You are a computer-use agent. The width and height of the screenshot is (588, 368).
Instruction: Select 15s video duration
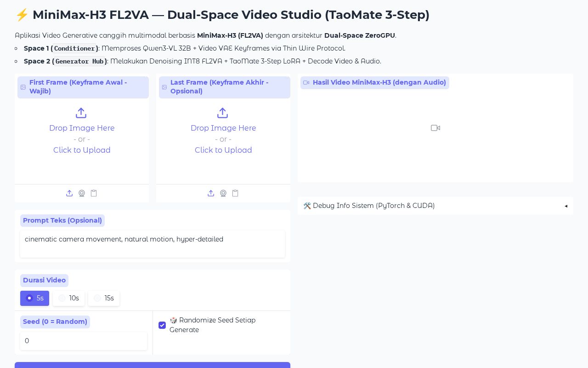104,298
